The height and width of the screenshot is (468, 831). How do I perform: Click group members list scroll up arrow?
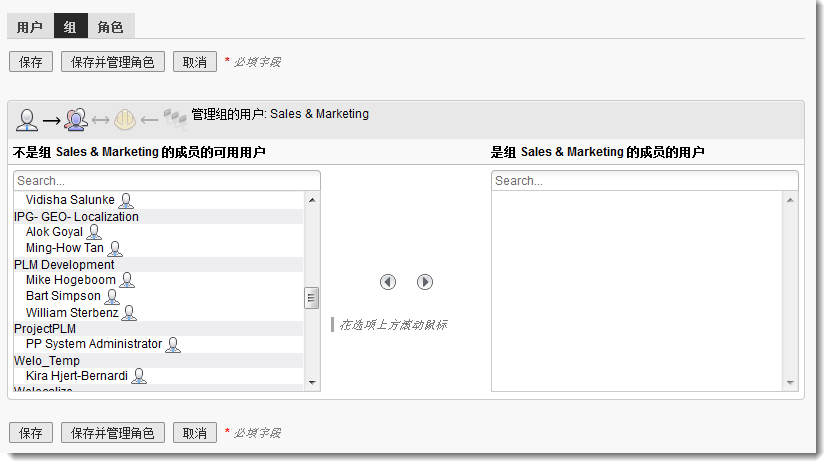pos(790,200)
